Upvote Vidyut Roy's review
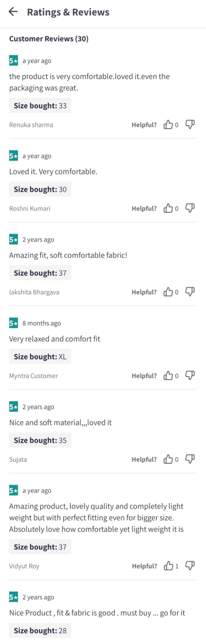 click(168, 566)
